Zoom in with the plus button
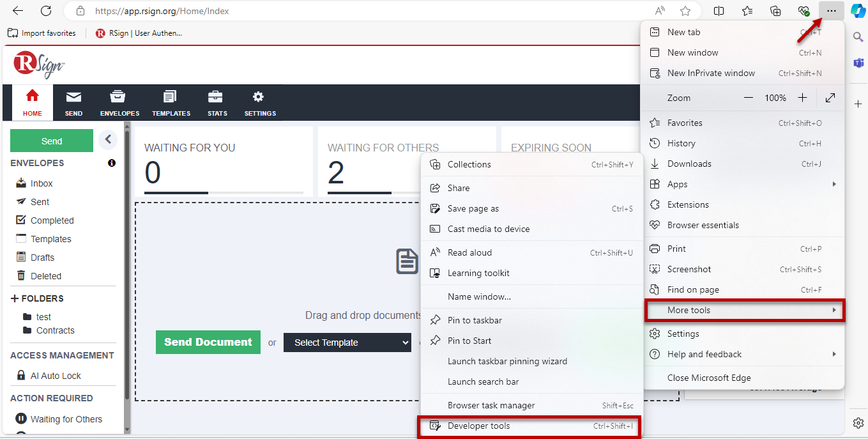 803,98
